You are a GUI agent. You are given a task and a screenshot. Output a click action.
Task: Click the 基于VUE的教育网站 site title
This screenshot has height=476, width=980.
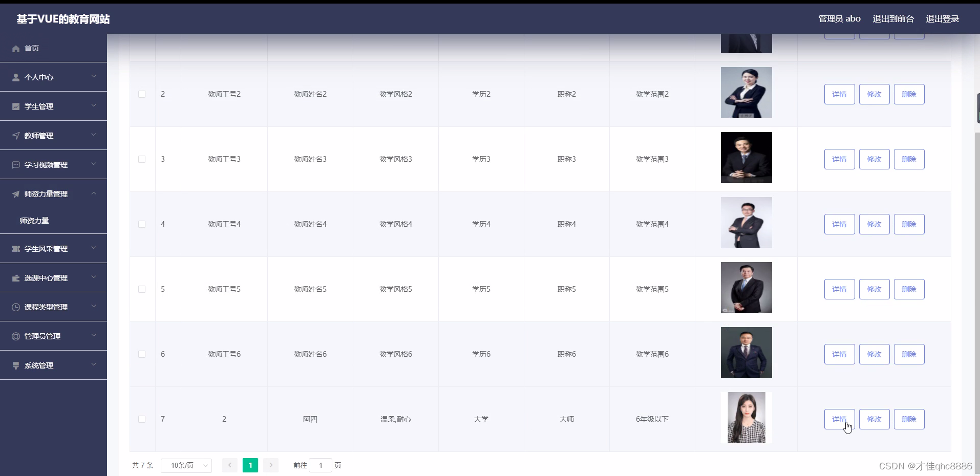point(63,19)
